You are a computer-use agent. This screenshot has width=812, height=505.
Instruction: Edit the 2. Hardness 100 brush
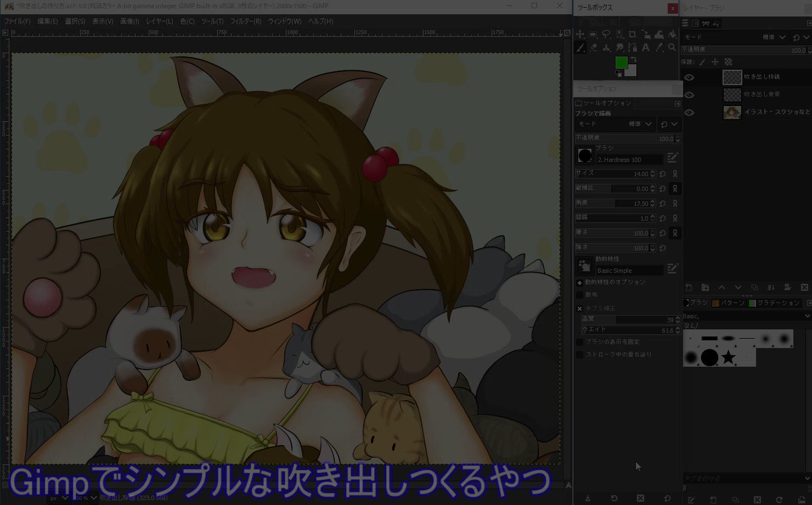(673, 157)
